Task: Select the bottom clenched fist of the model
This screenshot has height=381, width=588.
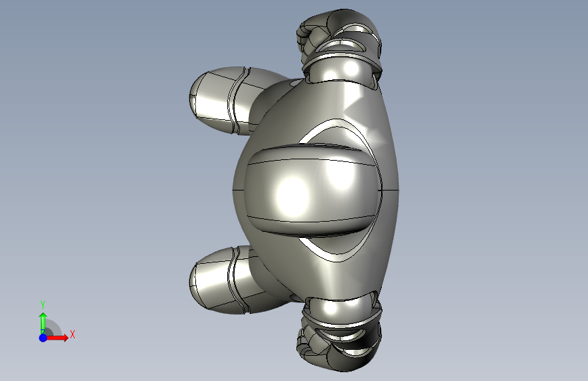Action: pos(339,344)
